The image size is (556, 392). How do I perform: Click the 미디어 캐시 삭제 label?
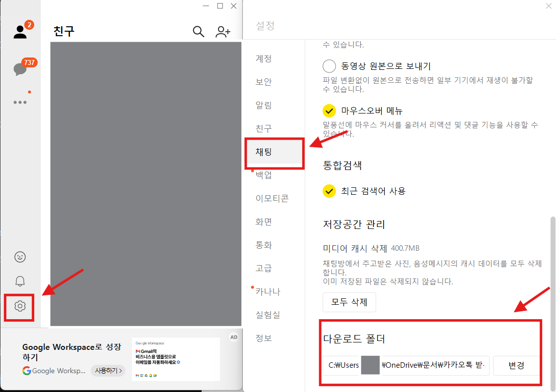pyautogui.click(x=355, y=248)
